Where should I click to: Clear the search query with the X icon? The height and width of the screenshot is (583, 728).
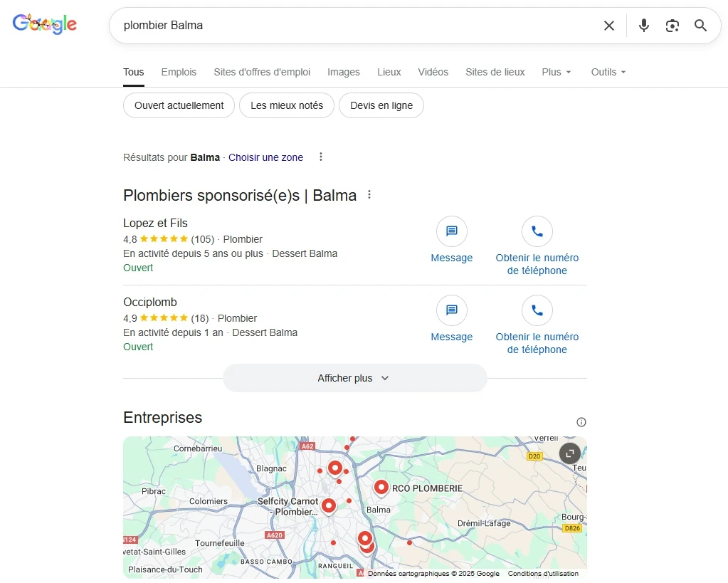tap(608, 25)
